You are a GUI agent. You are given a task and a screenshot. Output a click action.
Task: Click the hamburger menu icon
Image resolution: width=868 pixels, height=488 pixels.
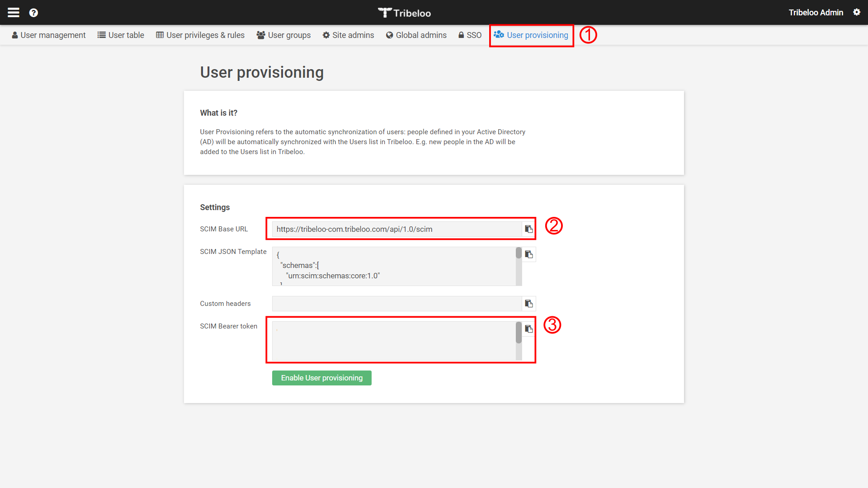[14, 11]
